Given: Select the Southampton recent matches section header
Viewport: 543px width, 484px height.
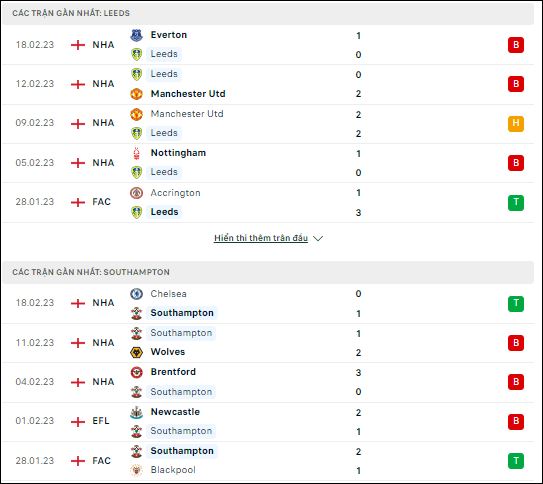Looking at the screenshot, I should 268,272.
